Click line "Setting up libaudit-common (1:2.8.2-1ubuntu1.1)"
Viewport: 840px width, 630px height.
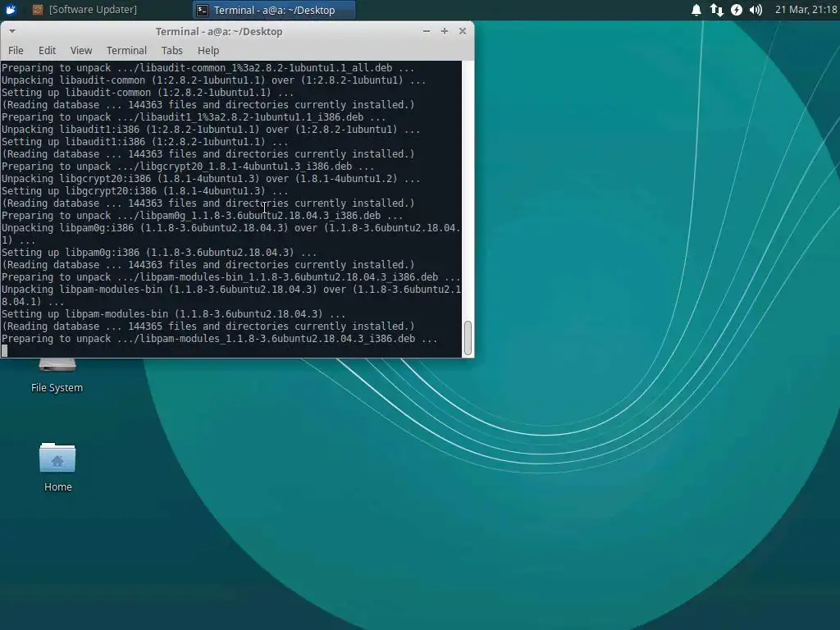click(x=148, y=92)
